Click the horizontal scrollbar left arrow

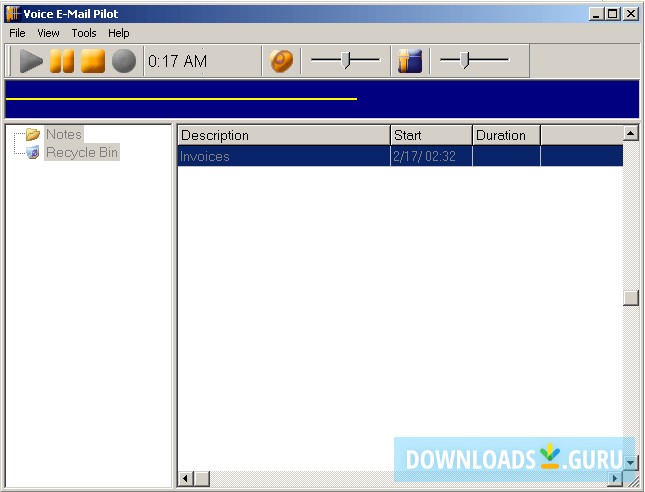pyautogui.click(x=185, y=478)
